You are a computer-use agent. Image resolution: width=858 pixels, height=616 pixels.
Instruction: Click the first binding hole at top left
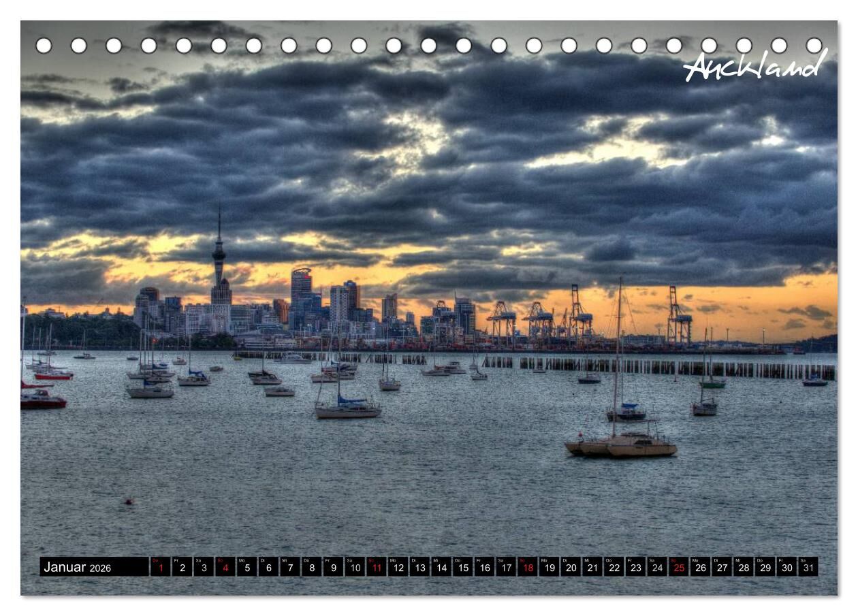44,46
